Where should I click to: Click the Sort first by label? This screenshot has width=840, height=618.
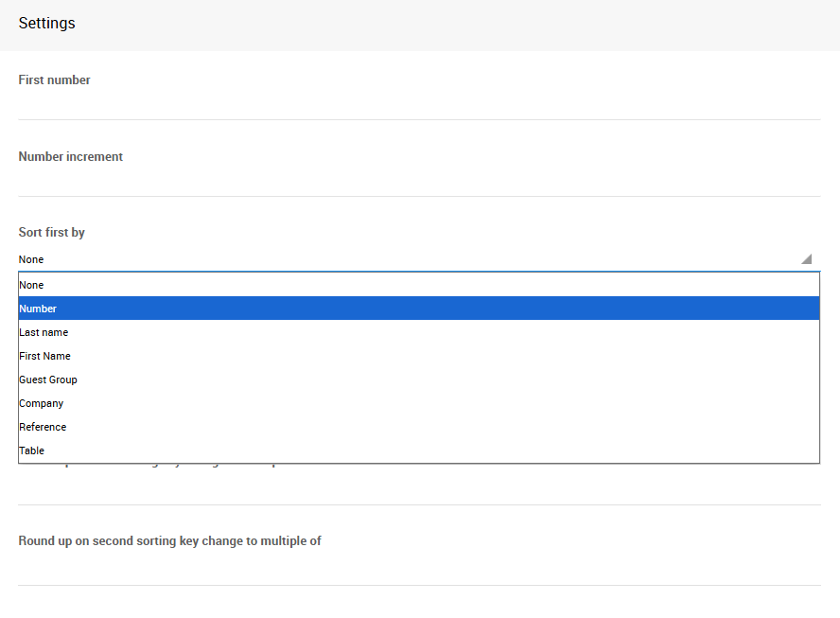pos(52,233)
